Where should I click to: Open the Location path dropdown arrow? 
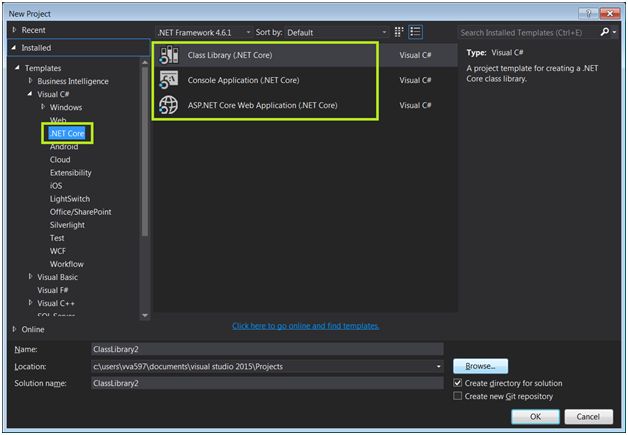[x=439, y=366]
